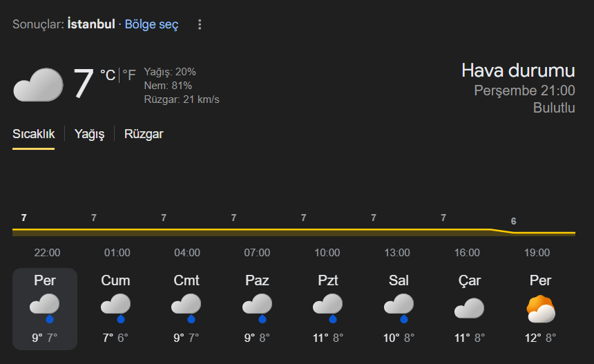
Task: Select the Sıcaklık tab
Action: [x=33, y=134]
